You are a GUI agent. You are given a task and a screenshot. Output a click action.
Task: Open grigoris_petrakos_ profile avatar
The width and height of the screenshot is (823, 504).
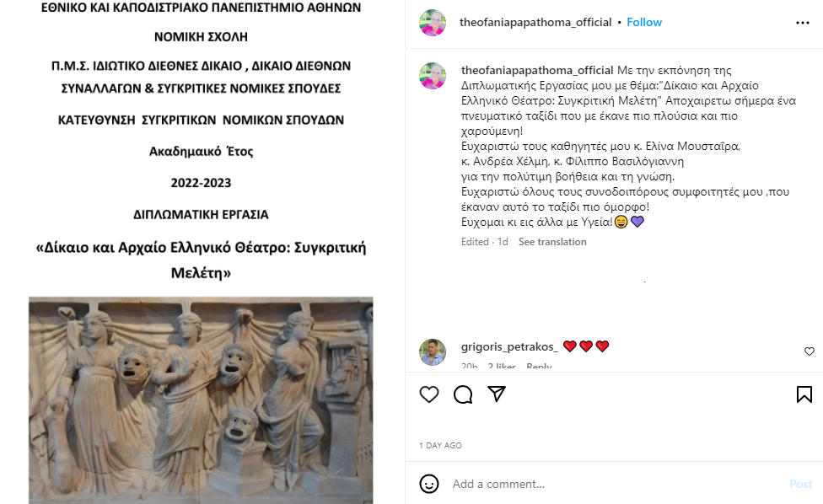tap(433, 352)
